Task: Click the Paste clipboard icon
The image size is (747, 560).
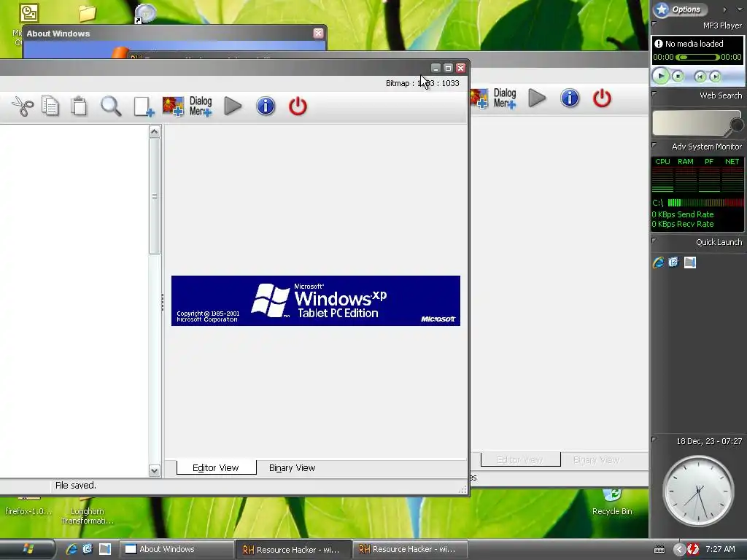Action: click(x=79, y=106)
